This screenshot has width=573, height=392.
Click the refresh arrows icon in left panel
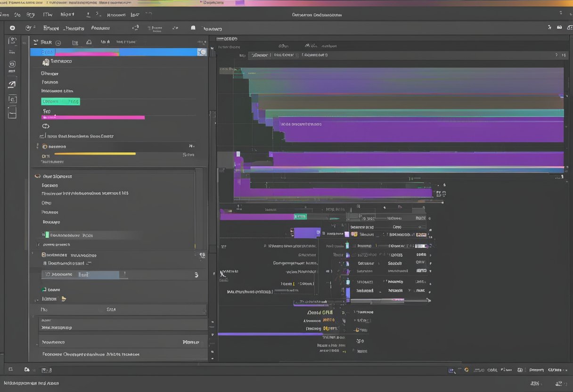[46, 126]
